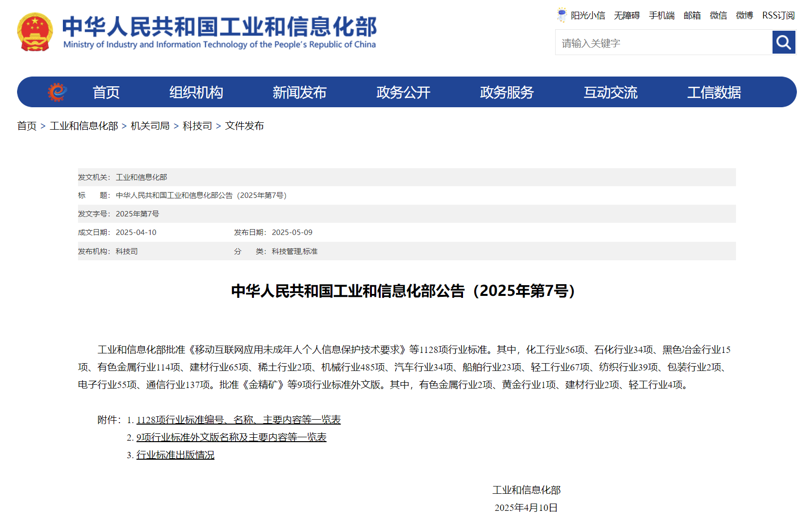
Task: Open the 微博 (Weibo) link
Action: [744, 15]
